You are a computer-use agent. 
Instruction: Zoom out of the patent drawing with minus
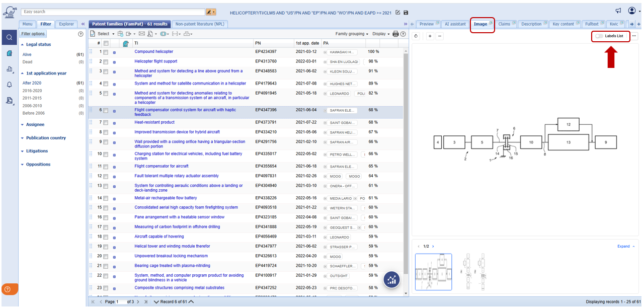point(439,36)
